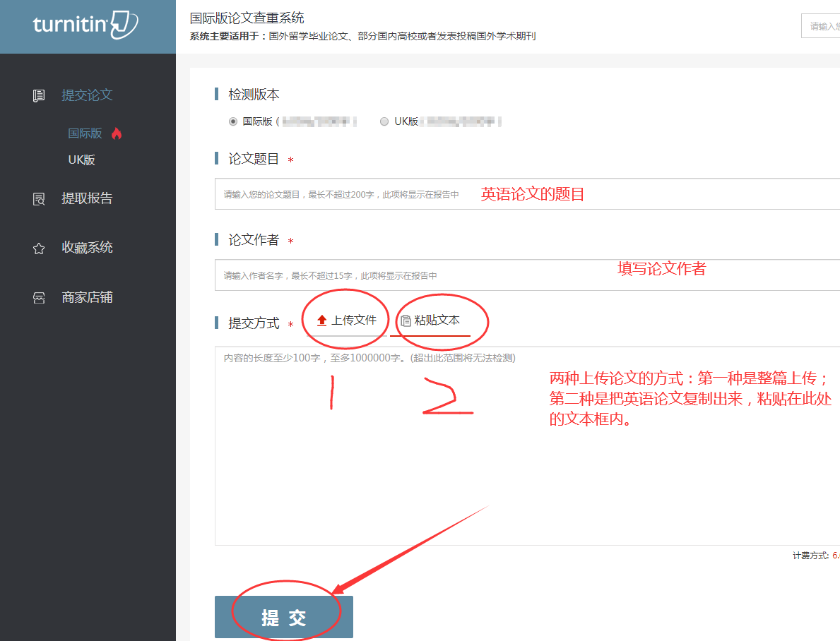This screenshot has height=641, width=840.
Task: Switch to the 粘贴文本 tab
Action: click(x=430, y=320)
